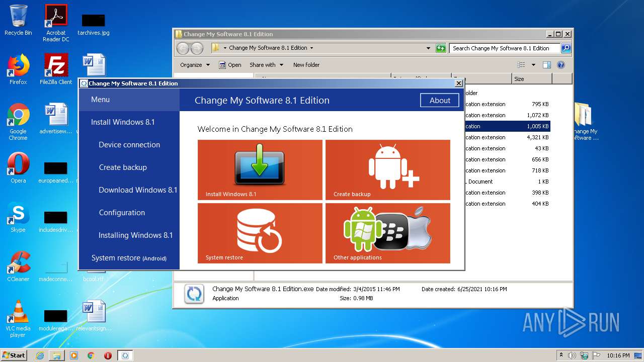Screen dimensions: 644x362
Task: Select the Change My Software desktop folder
Action: tap(584, 121)
